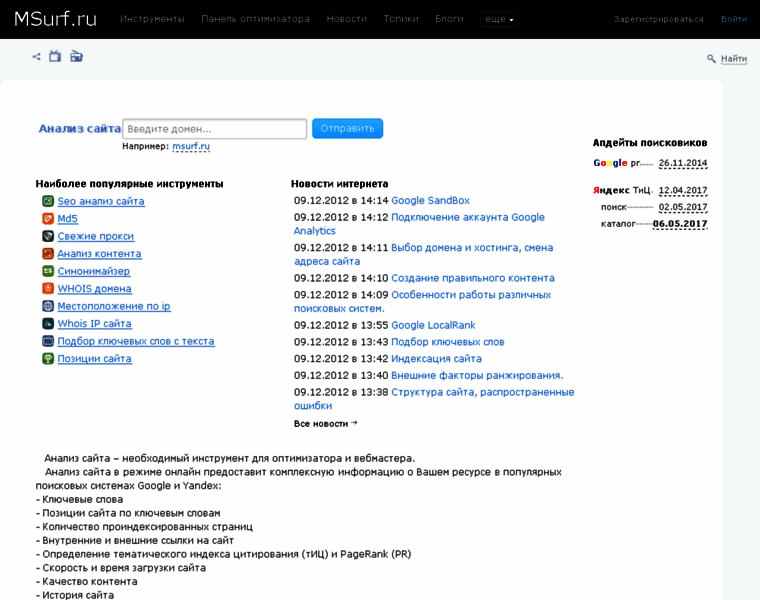Click Яндекс ТиЦ date 12.04.2017
The width and height of the screenshot is (760, 600).
[683, 190]
